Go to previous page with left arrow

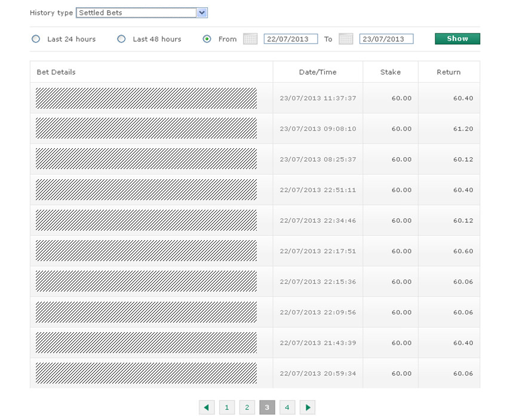[207, 407]
